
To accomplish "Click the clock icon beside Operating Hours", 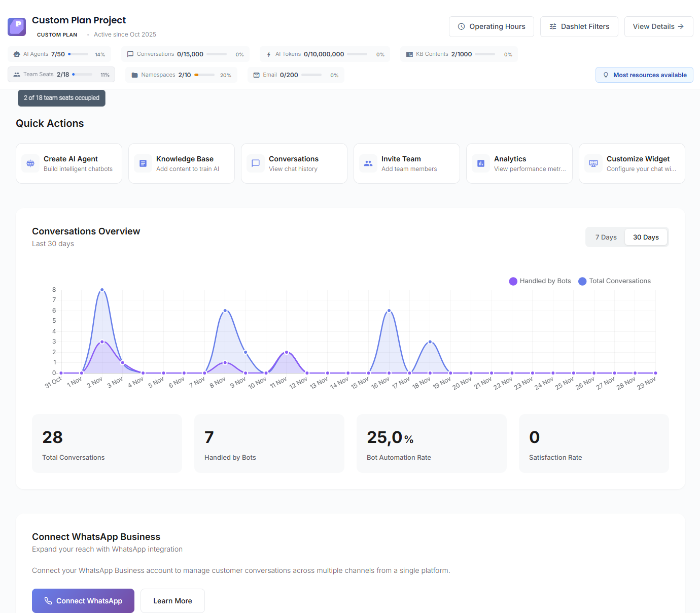I will [x=462, y=26].
